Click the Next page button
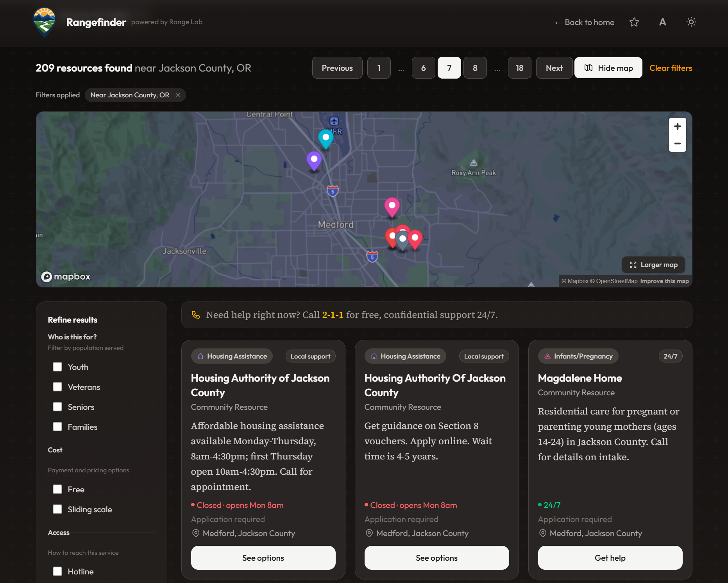The width and height of the screenshot is (728, 583). point(554,68)
